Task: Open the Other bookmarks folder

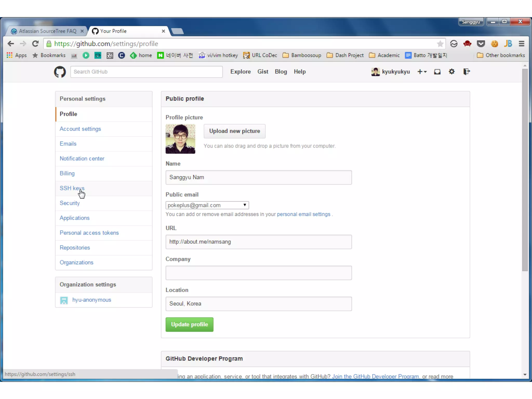Action: coord(501,55)
